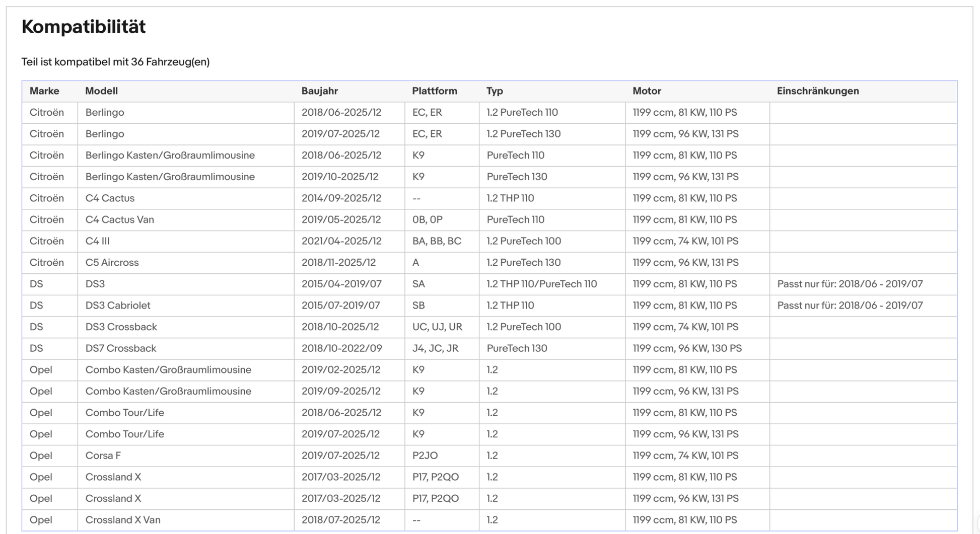Click the Modell column header
980x534 pixels.
[101, 91]
